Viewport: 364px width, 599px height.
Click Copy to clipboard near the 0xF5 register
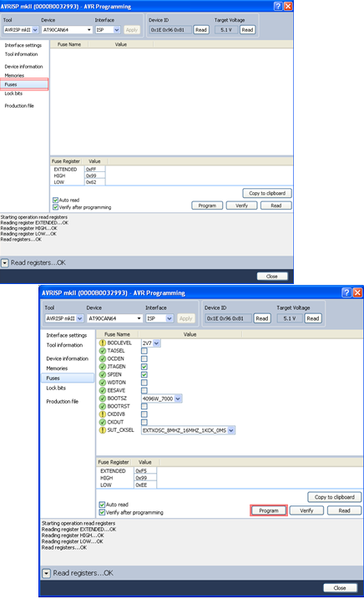(x=334, y=497)
